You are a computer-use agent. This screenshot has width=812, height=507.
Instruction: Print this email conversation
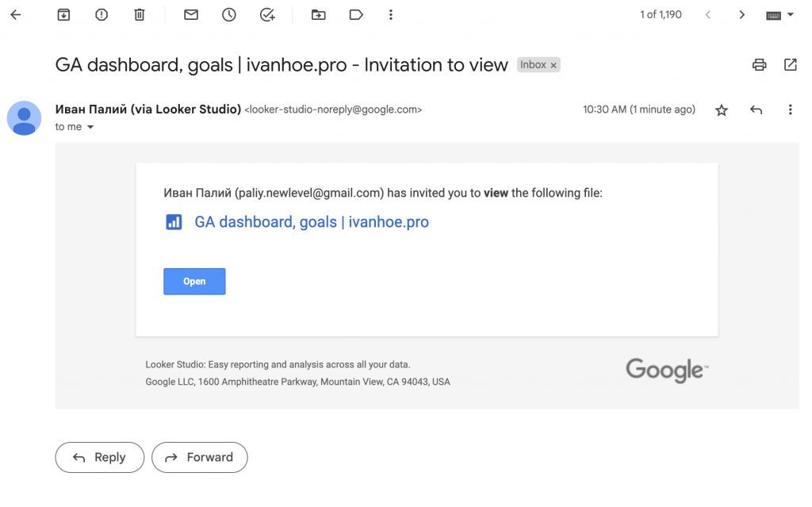759,65
